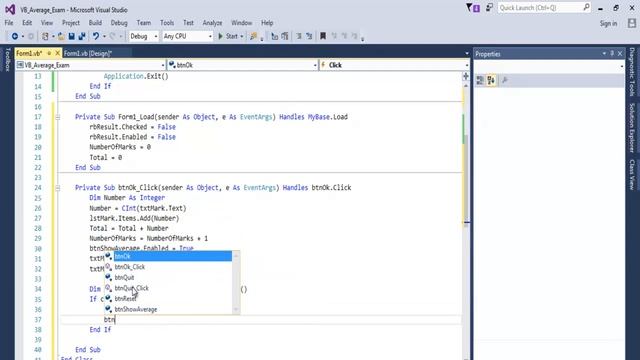Open the Diagnostic Tools side tab

pyautogui.click(x=632, y=72)
